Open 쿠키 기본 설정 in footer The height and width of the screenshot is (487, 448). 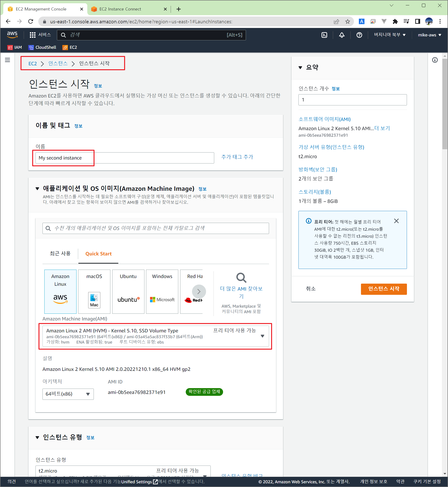pos(427,482)
